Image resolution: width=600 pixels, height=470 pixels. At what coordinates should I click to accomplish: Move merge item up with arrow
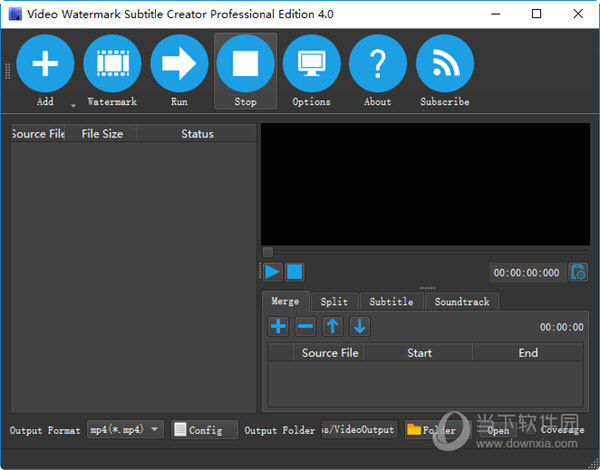pyautogui.click(x=333, y=326)
